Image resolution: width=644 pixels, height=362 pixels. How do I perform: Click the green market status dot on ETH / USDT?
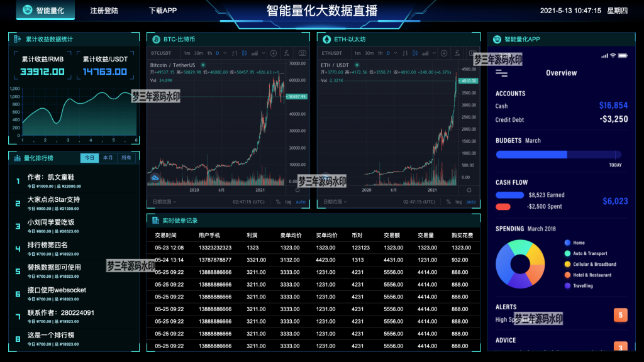click(357, 65)
